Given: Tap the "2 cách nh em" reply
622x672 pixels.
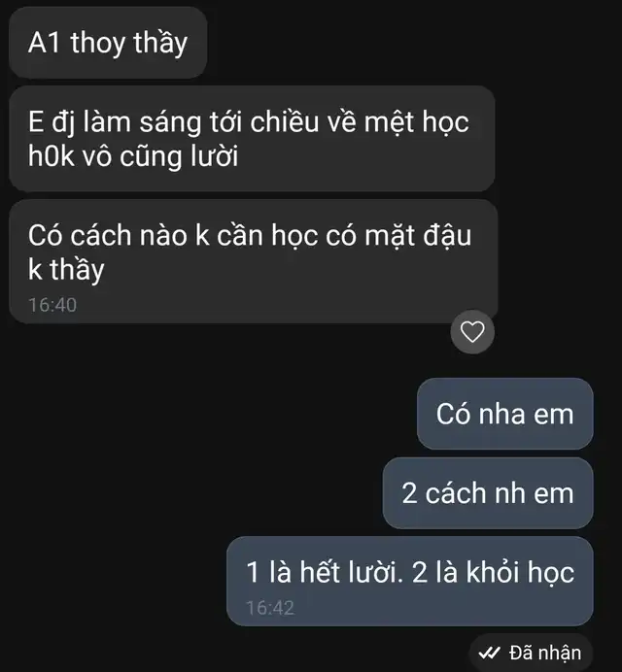Looking at the screenshot, I should coord(488,493).
